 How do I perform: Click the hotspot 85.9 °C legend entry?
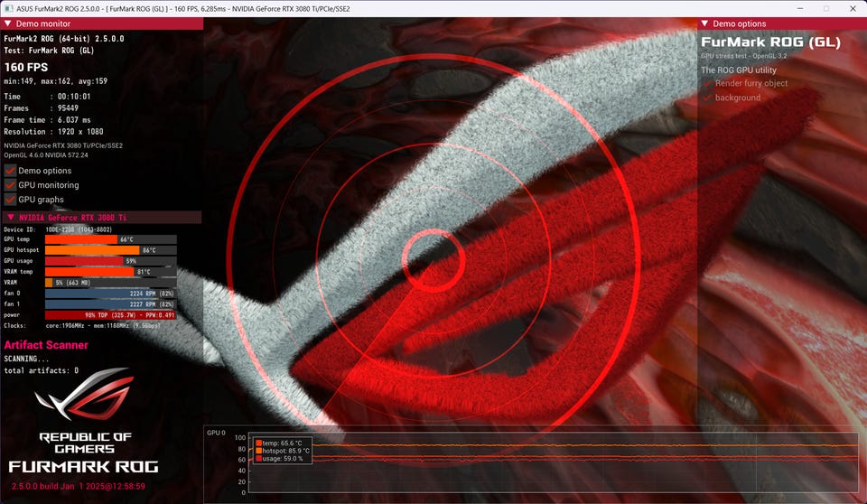pos(283,451)
